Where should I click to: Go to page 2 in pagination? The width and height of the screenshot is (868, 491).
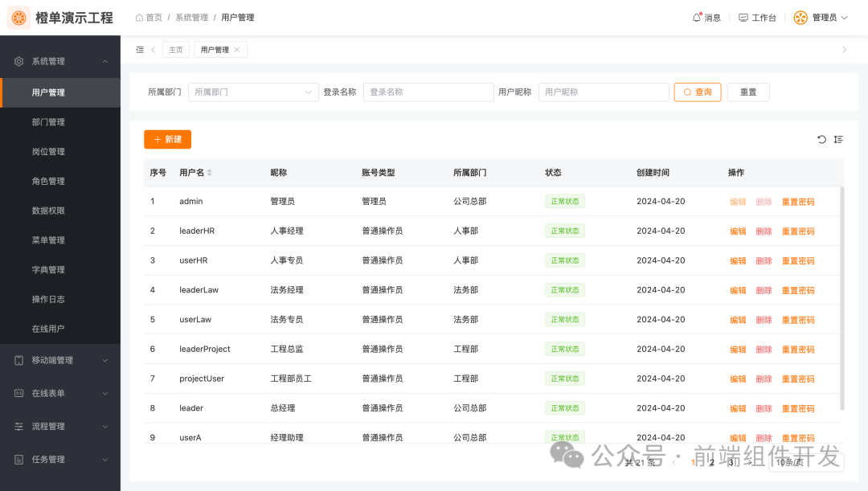[x=710, y=464]
